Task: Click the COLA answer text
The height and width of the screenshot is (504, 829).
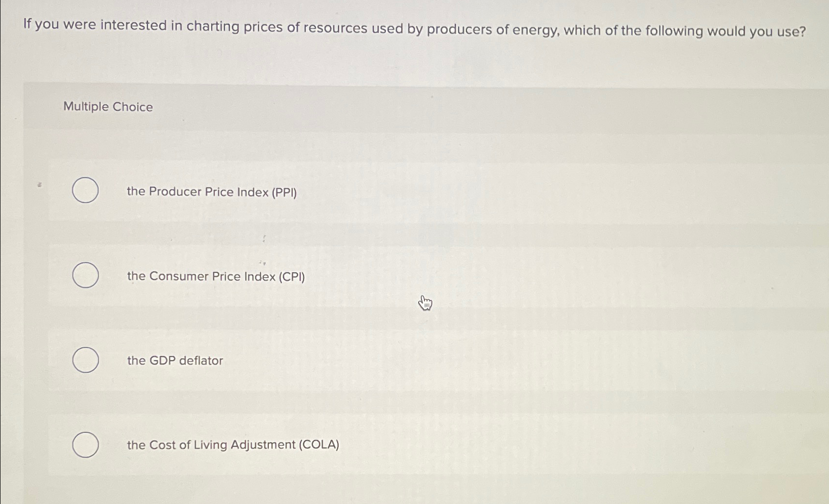Action: pyautogui.click(x=233, y=445)
